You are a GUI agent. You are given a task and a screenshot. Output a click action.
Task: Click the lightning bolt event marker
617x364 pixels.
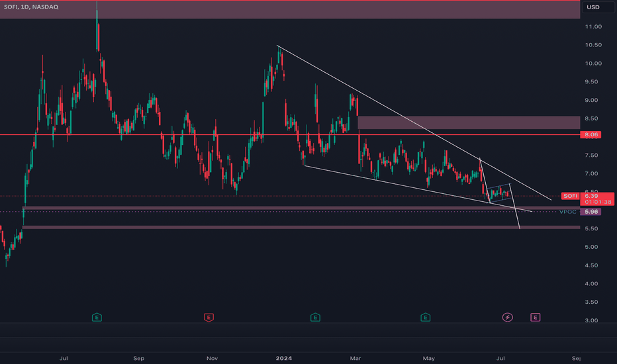[508, 317]
